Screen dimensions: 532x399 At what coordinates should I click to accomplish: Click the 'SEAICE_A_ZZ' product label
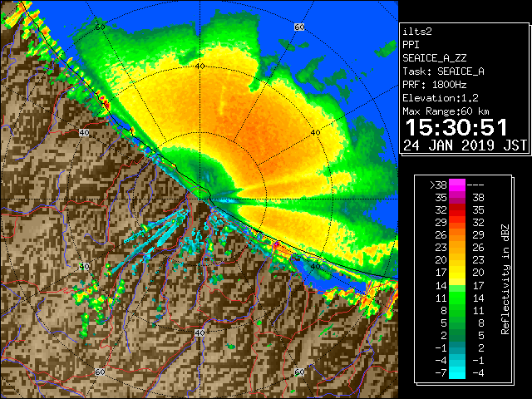pyautogui.click(x=435, y=58)
